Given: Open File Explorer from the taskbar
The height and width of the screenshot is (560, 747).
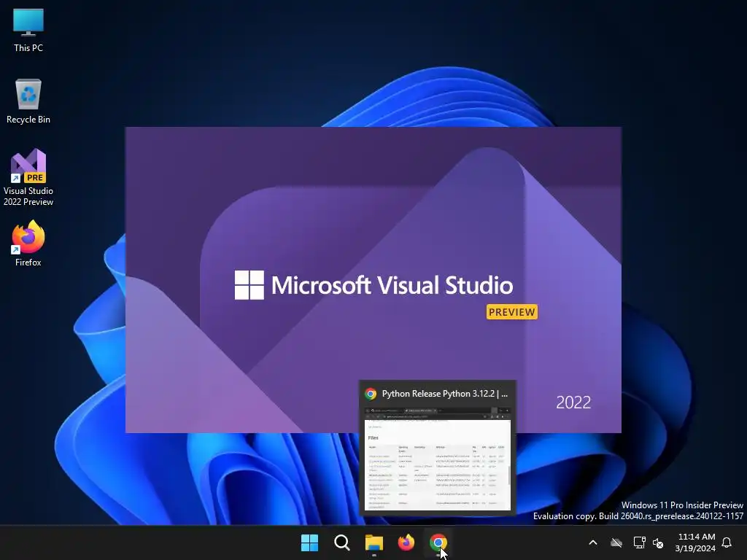Looking at the screenshot, I should 374,542.
